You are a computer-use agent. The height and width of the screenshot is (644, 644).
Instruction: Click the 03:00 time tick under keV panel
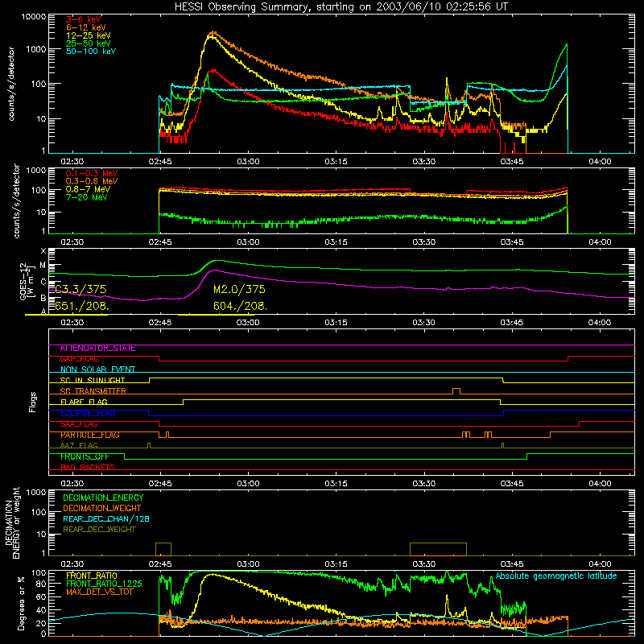tap(248, 162)
